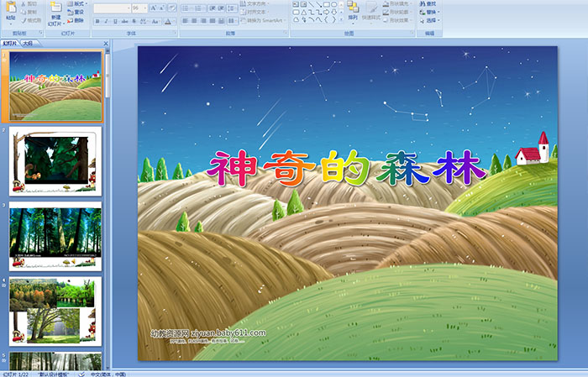Screen dimensions: 588x377
Task: Open the Paragraph group dialog launcher
Action: click(286, 33)
